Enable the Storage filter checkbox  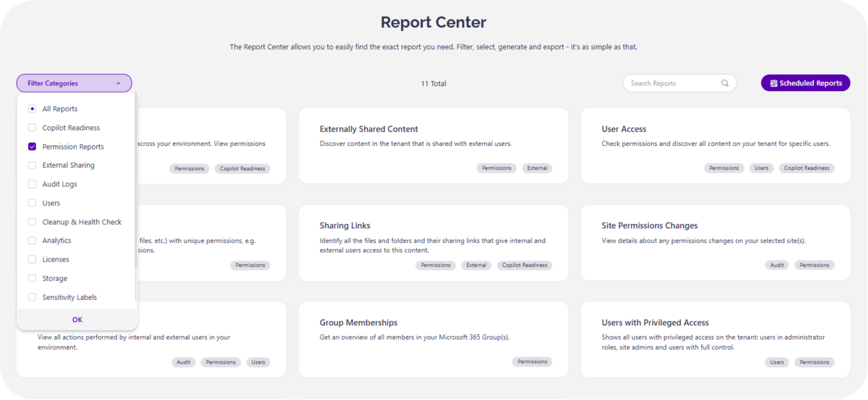tap(32, 278)
